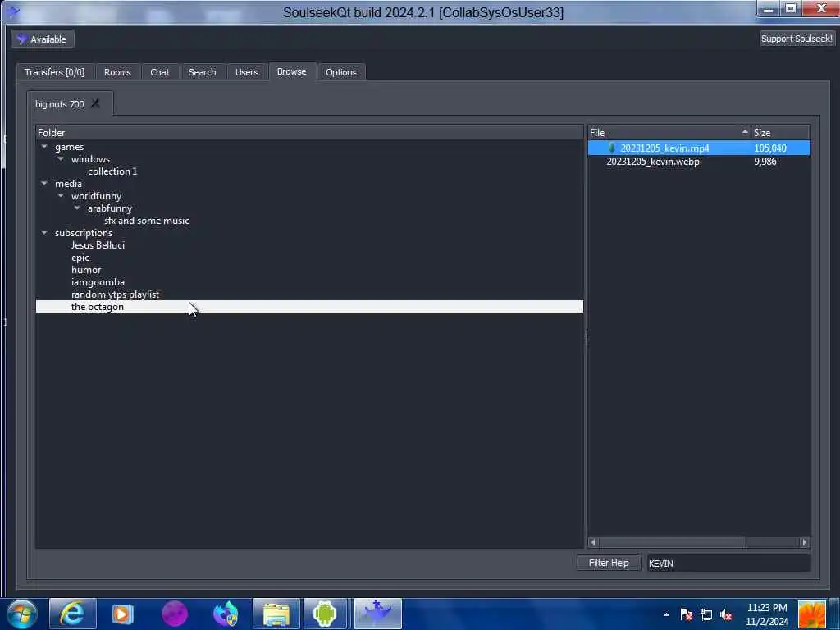Select the media folder
Viewport: 840px width, 630px height.
[x=69, y=184]
